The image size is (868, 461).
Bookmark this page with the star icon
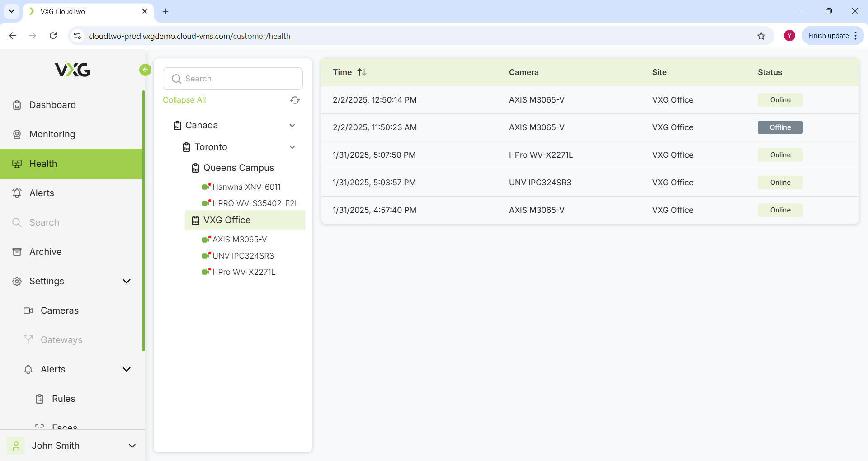(761, 36)
